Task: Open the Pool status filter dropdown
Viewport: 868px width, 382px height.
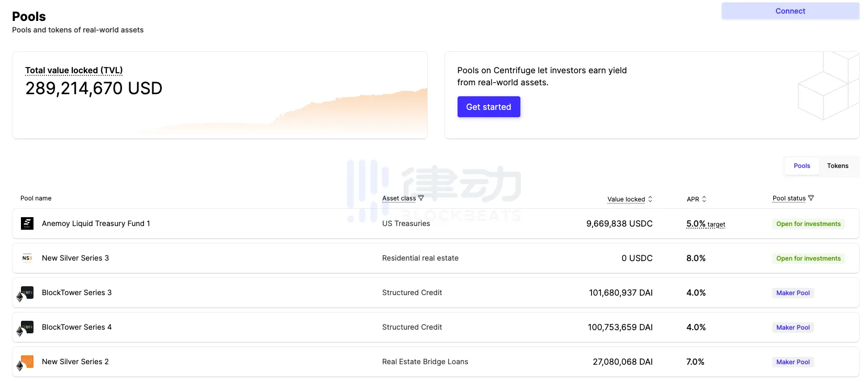Action: [x=789, y=198]
